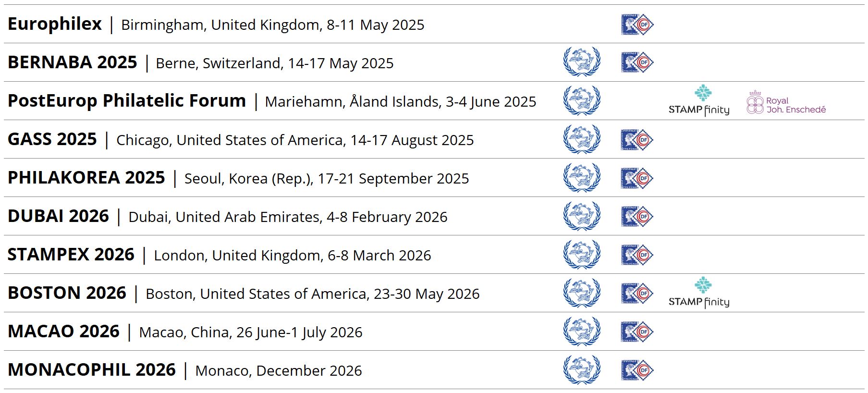Click the stamp DF logo in DUBAI 2026 row
The width and height of the screenshot is (868, 393).
click(x=637, y=216)
